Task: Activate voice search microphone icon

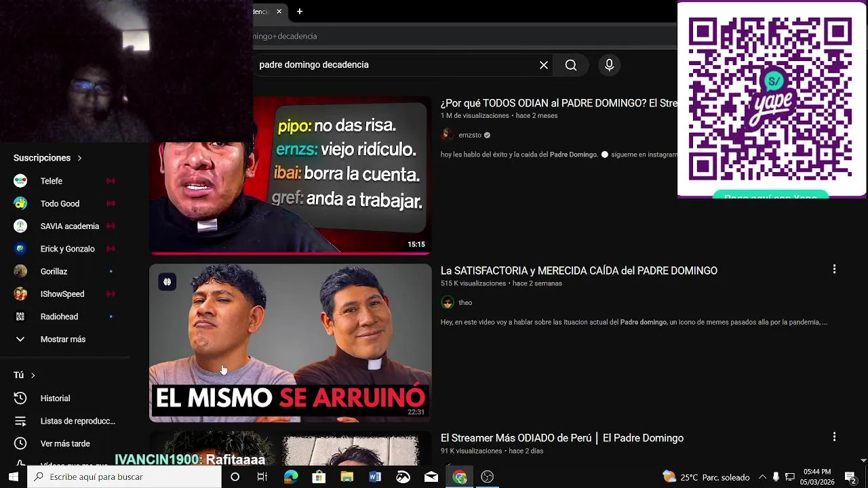Action: click(609, 65)
